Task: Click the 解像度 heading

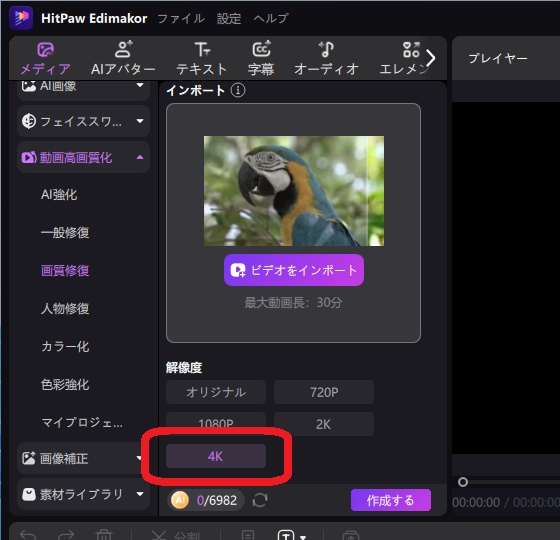Action: click(184, 368)
